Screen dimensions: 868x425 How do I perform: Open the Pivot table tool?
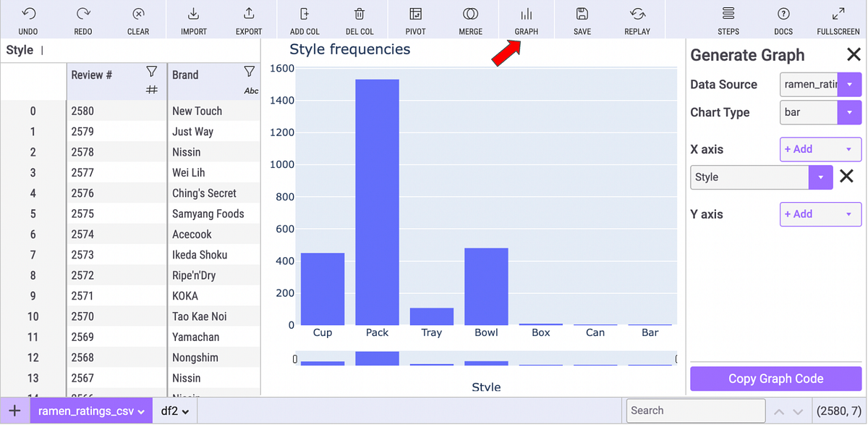(415, 20)
